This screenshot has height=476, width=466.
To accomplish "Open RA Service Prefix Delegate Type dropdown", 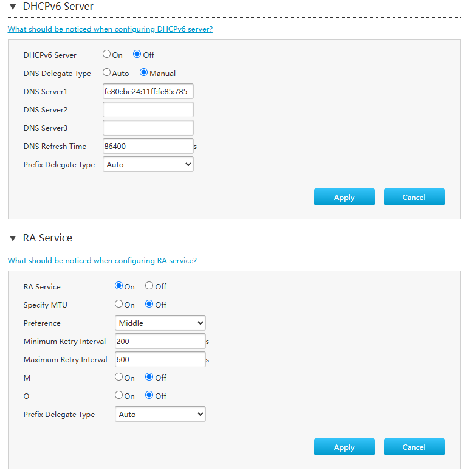I will click(x=160, y=415).
